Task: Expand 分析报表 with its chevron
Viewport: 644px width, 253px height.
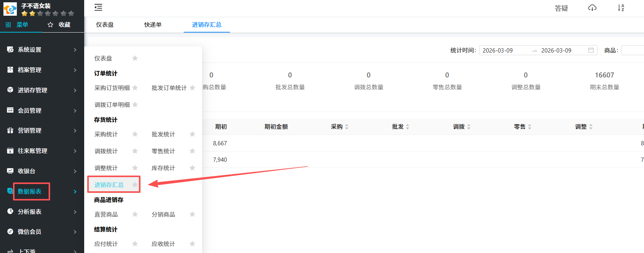Action: (75, 212)
